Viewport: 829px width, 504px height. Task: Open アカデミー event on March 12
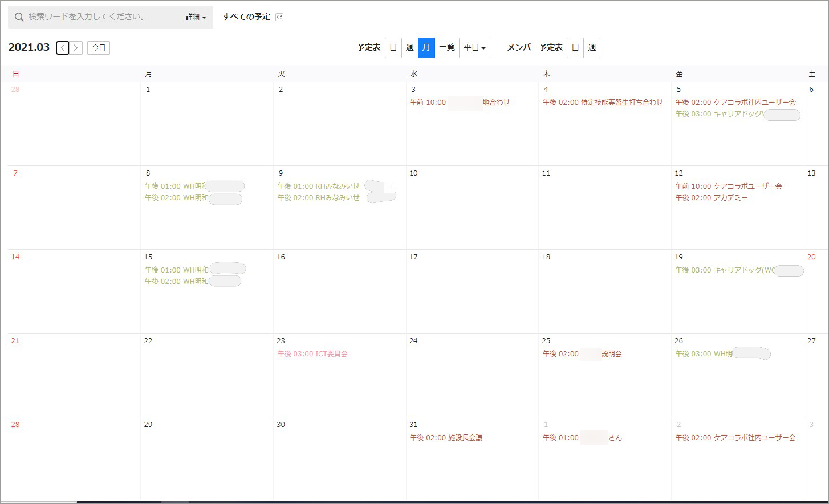711,198
